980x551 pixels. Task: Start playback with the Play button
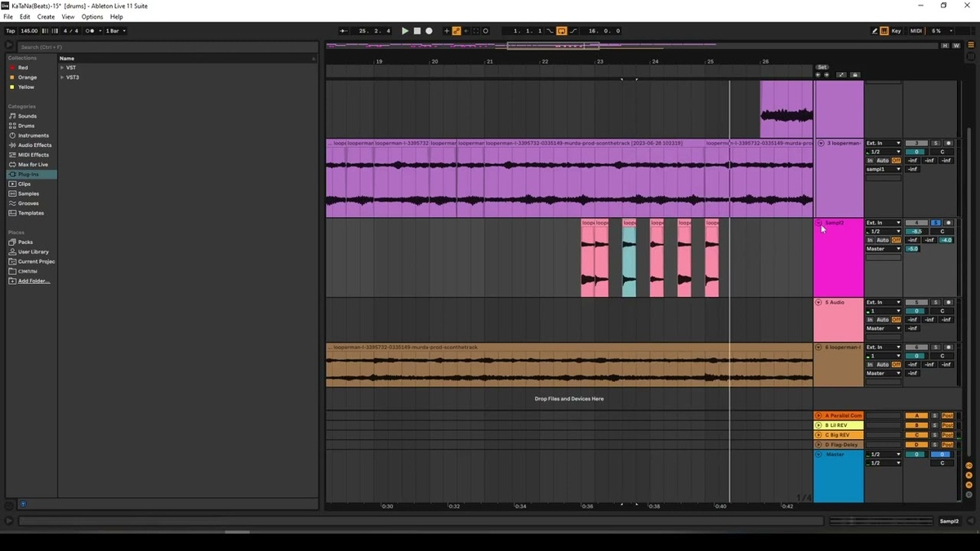405,31
